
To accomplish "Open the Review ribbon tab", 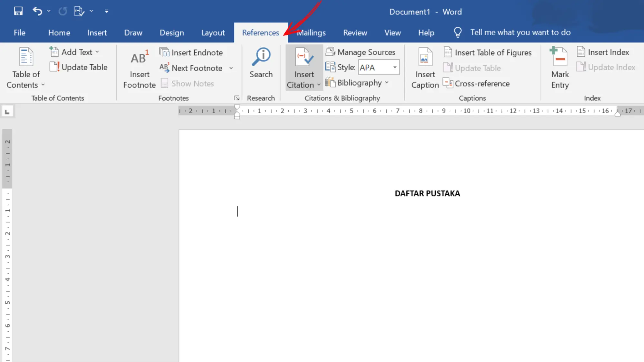I will 355,32.
